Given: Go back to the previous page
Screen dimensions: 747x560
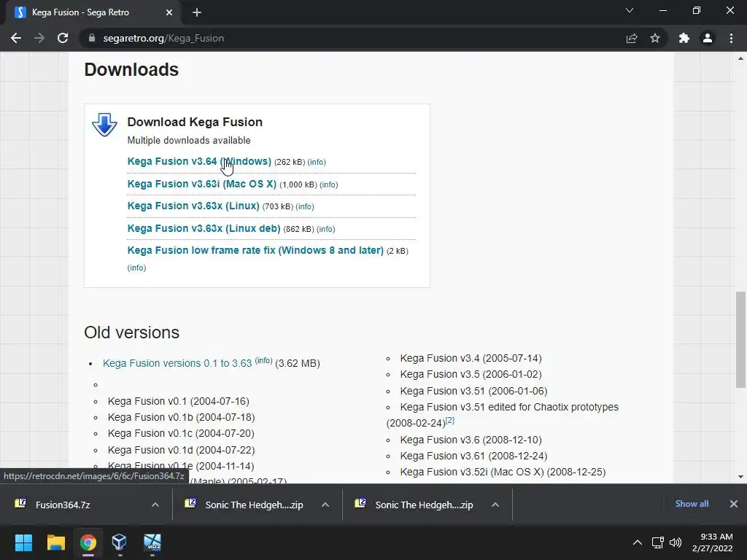Looking at the screenshot, I should (x=16, y=38).
